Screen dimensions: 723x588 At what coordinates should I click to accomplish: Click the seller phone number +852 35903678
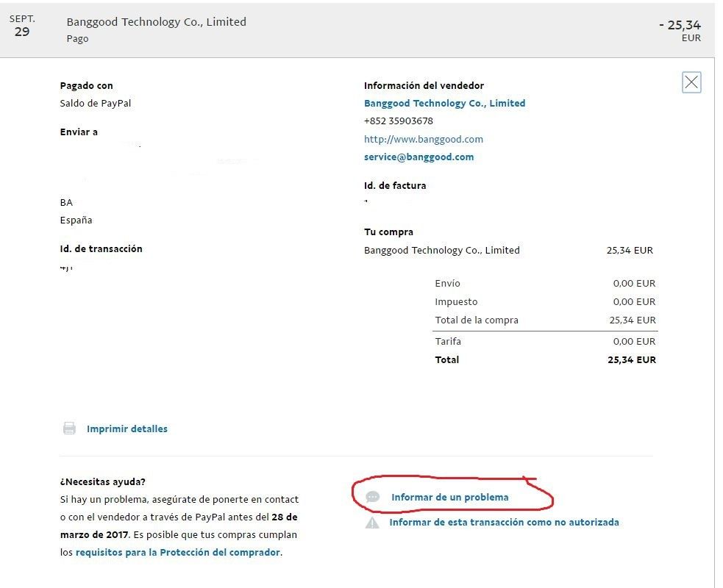(399, 121)
